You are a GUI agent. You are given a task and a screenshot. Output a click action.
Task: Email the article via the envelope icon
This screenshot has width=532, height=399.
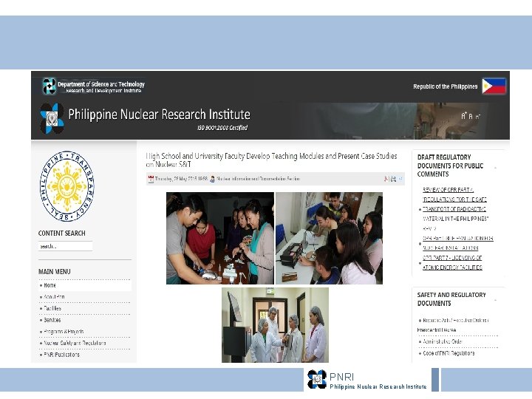tap(400, 179)
